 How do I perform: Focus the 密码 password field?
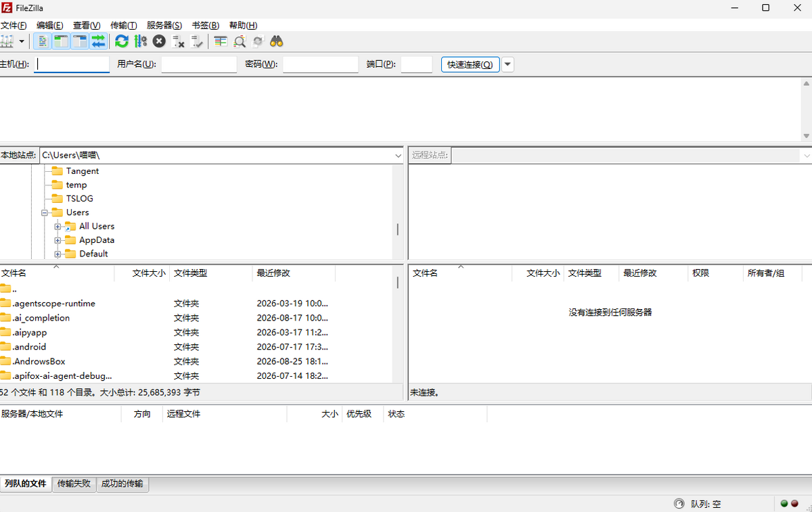click(x=320, y=64)
